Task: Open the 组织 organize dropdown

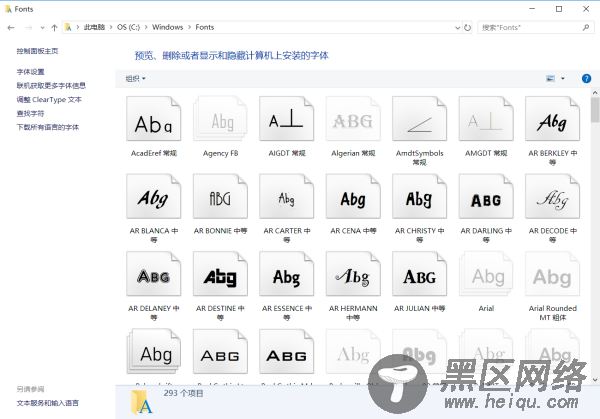Action: pyautogui.click(x=135, y=78)
